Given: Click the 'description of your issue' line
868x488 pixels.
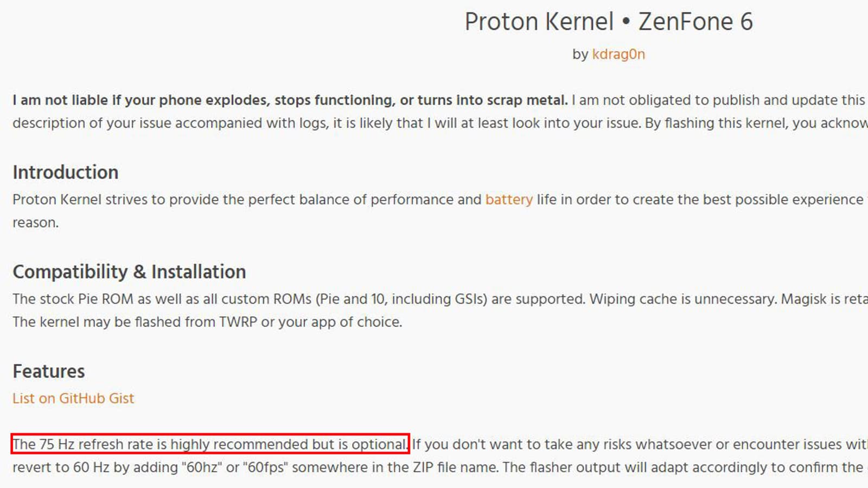Looking at the screenshot, I should click(x=163, y=123).
